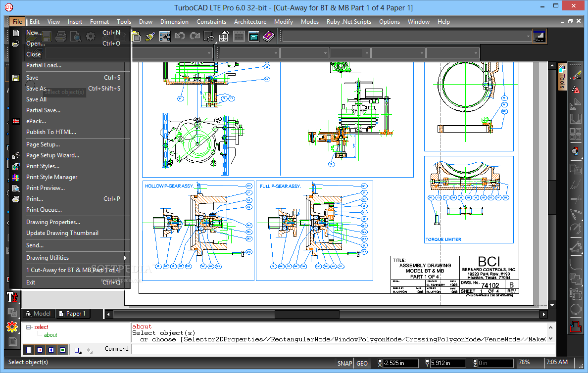Image resolution: width=588 pixels, height=373 pixels.
Task: Switch to the Paper 1 tab
Action: (73, 314)
